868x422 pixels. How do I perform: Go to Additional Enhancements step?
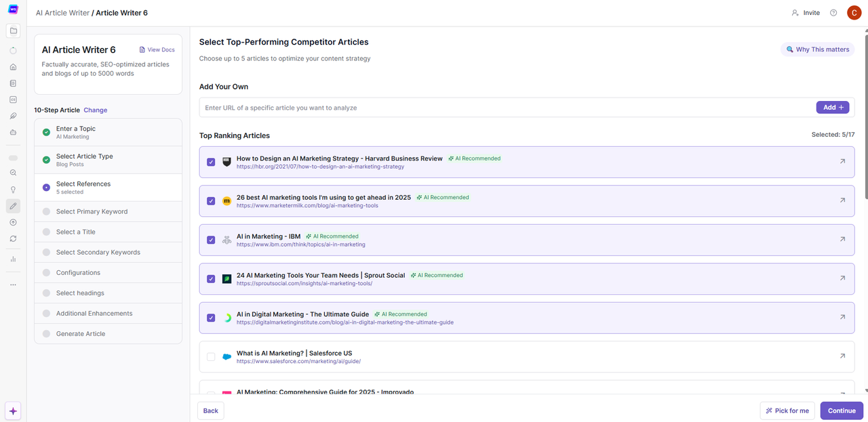click(108, 313)
